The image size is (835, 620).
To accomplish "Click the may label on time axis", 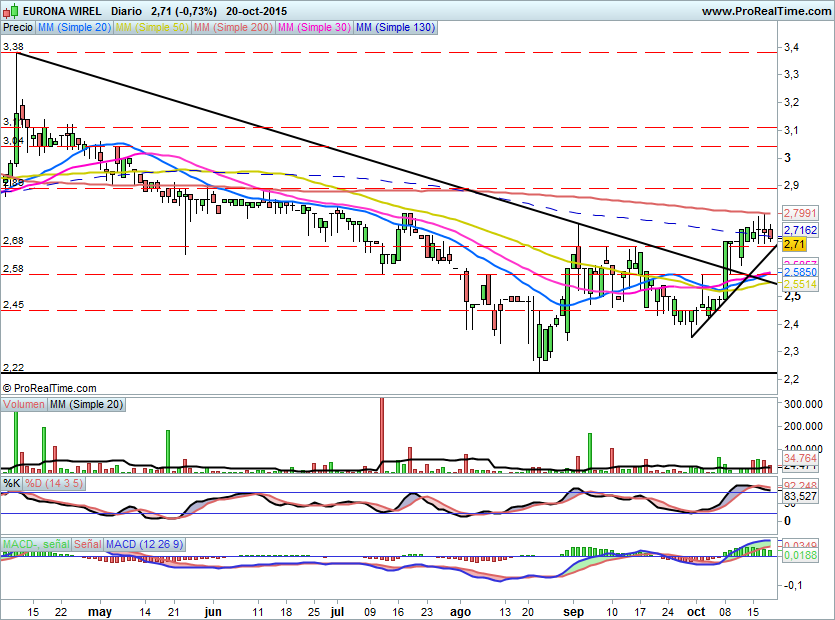I will click(x=100, y=611).
